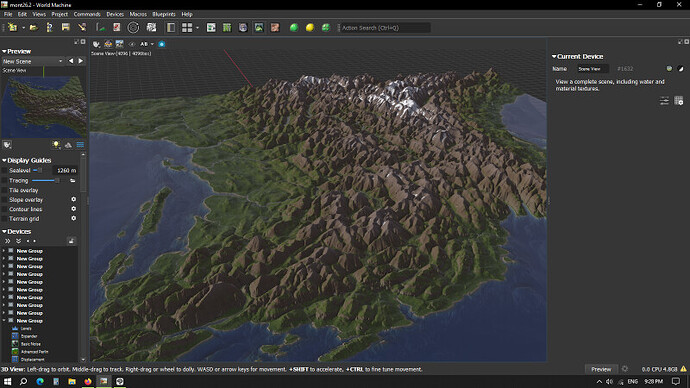Click the AB comparison button
The image size is (690, 388).
pyautogui.click(x=144, y=44)
